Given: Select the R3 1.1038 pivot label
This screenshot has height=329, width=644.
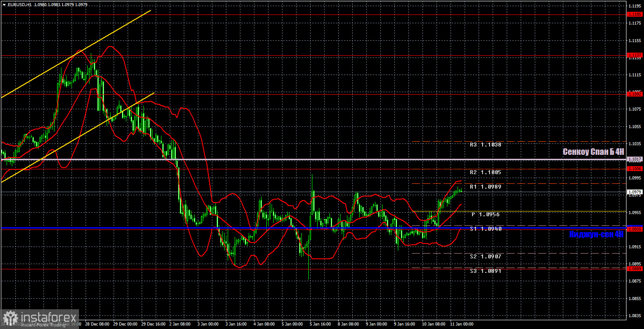Looking at the screenshot, I should click(486, 144).
